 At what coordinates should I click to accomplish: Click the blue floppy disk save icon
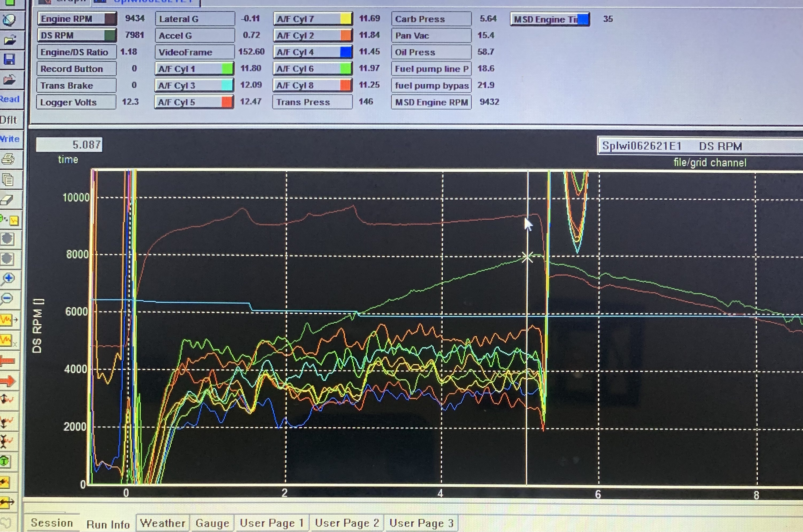click(9, 60)
